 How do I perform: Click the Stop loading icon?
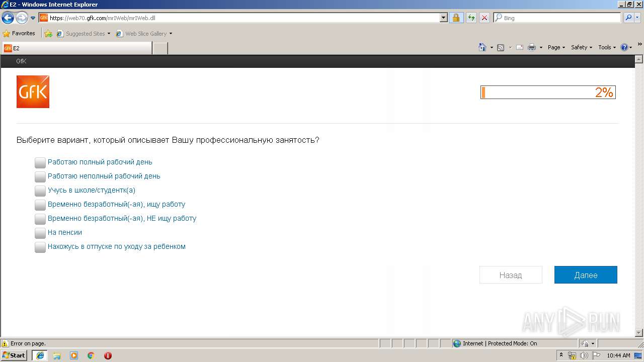point(485,18)
